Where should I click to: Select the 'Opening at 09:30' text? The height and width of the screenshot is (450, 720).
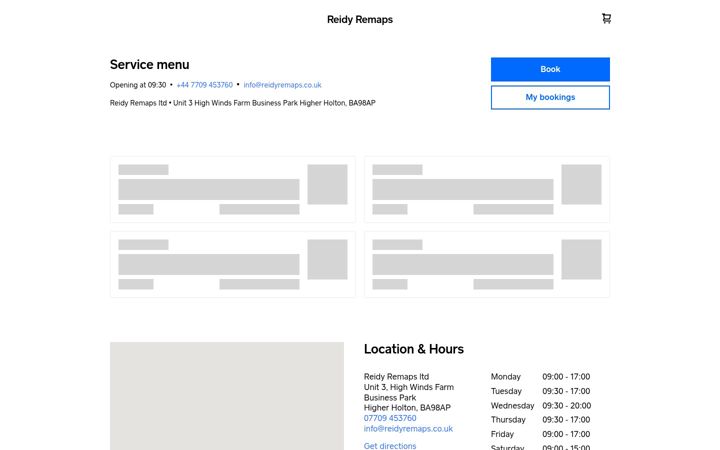pyautogui.click(x=138, y=85)
